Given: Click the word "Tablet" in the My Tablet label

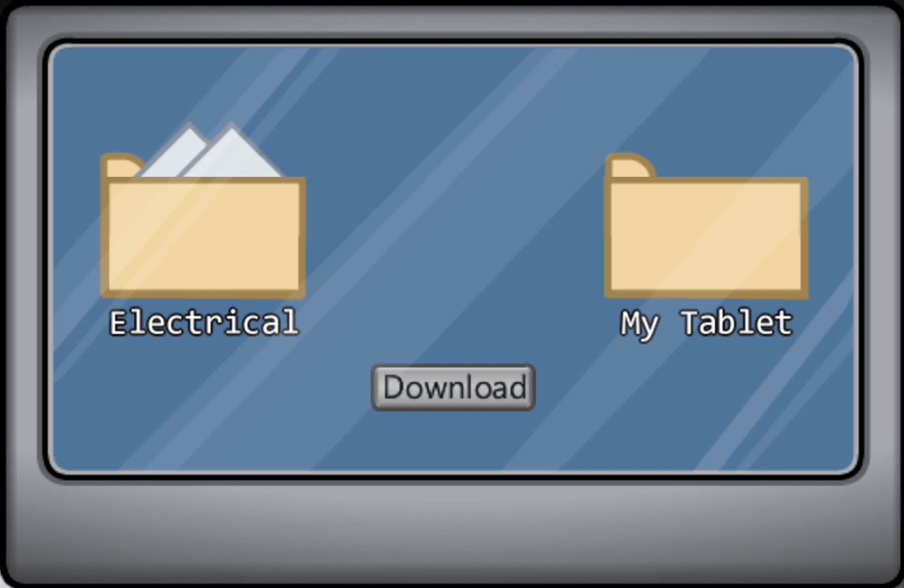Looking at the screenshot, I should pos(737,322).
